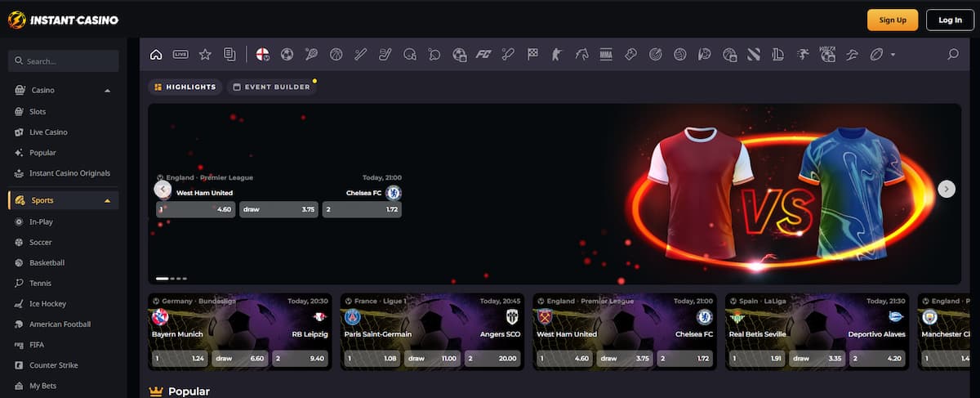Switch to the Event Builder tab
The image size is (980, 398).
click(271, 87)
